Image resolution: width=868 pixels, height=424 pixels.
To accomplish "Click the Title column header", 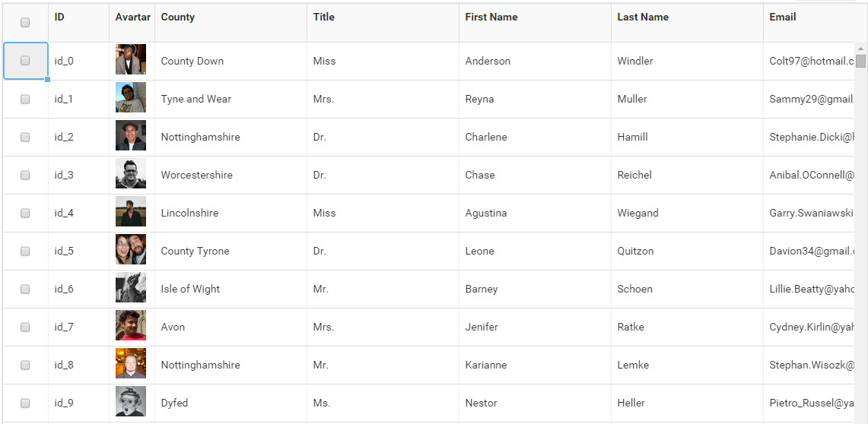I will [324, 17].
